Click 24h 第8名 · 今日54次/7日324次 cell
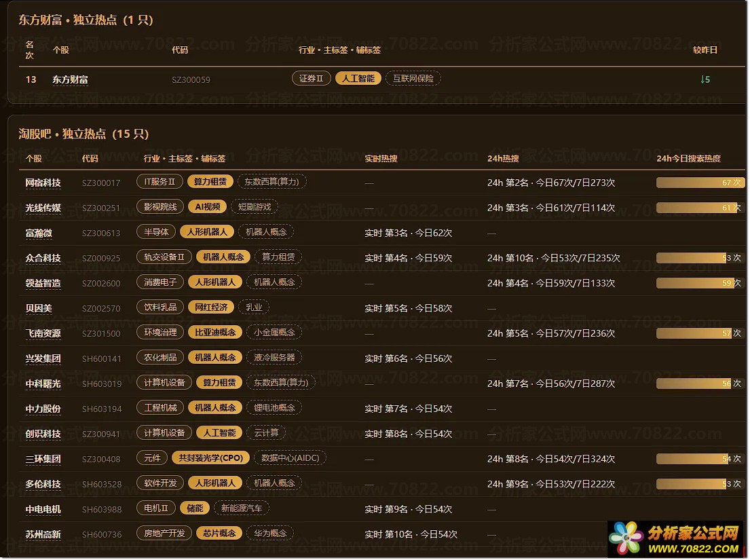The width and height of the screenshot is (750, 560). (x=551, y=459)
